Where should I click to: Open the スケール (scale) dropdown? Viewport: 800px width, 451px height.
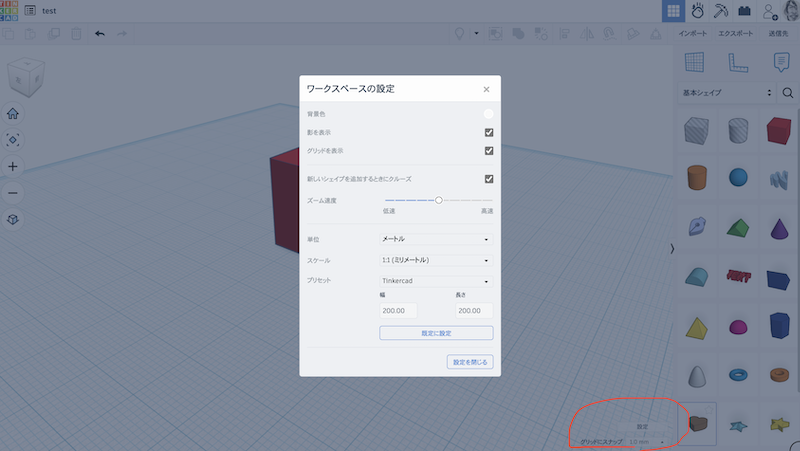pyautogui.click(x=436, y=260)
